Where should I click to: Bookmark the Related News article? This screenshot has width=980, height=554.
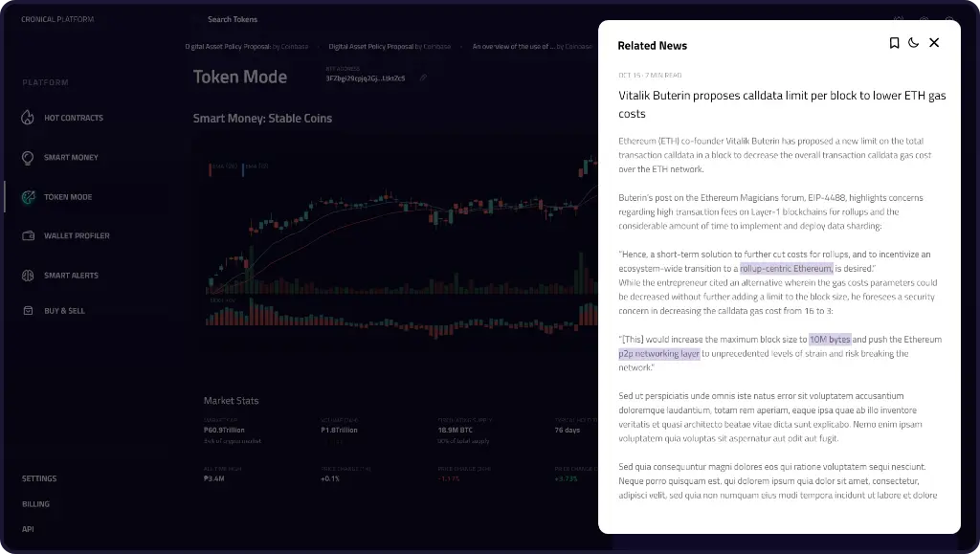pos(894,43)
